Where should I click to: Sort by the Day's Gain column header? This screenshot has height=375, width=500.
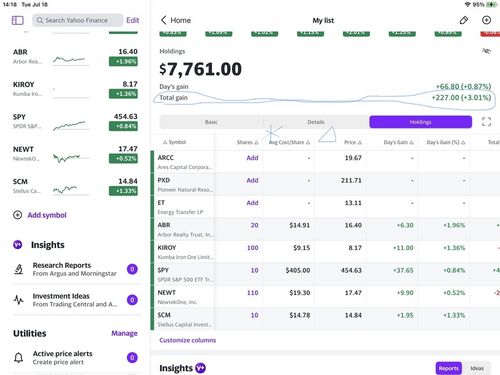tap(398, 142)
